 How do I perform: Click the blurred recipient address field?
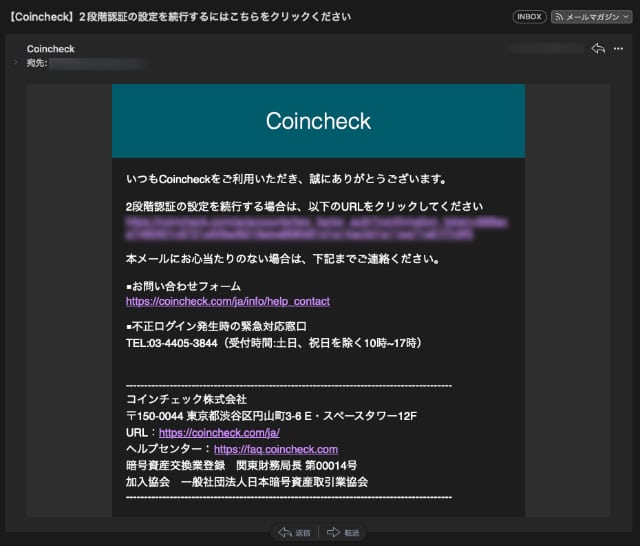pos(98,63)
